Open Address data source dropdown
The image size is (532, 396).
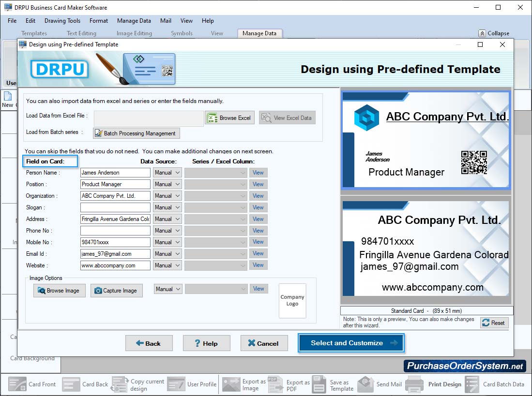[x=167, y=219]
